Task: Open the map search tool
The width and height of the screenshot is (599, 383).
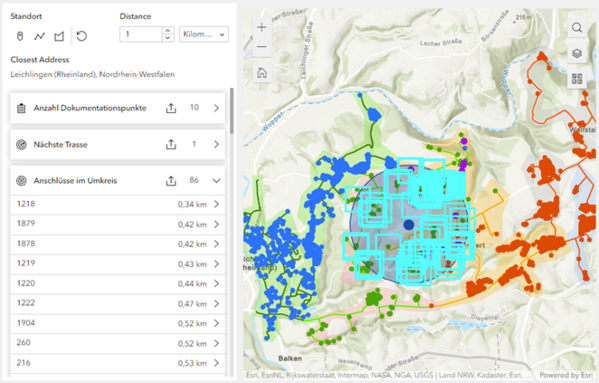Action: point(577,27)
